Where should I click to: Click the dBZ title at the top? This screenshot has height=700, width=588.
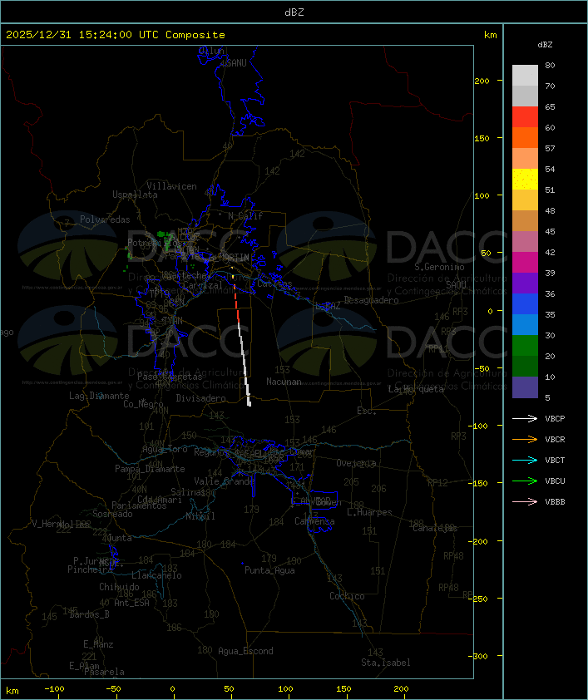click(x=294, y=12)
